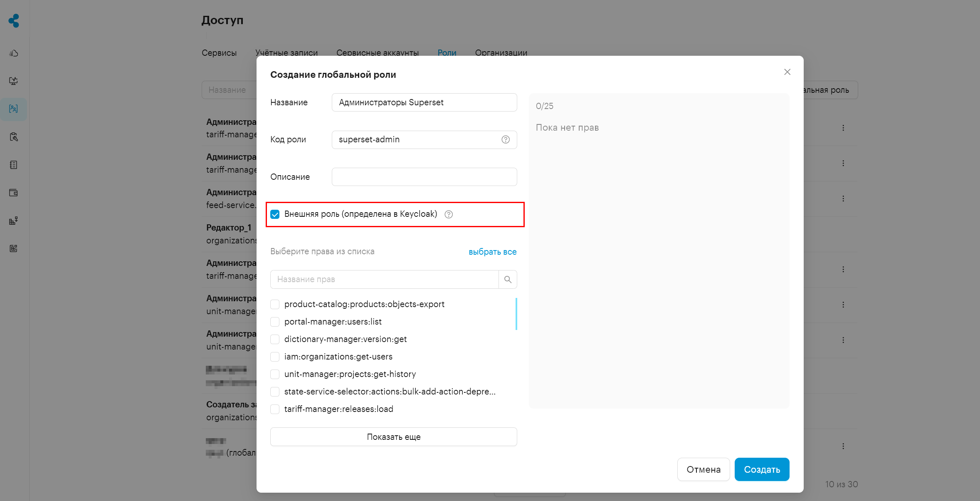Open the cloud section in the sidebar
980x501 pixels.
click(14, 53)
